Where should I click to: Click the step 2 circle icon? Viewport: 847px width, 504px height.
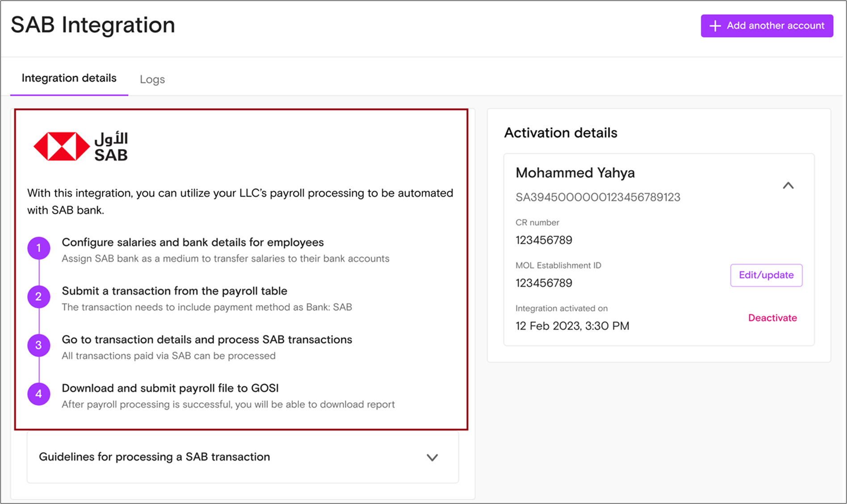pyautogui.click(x=39, y=297)
